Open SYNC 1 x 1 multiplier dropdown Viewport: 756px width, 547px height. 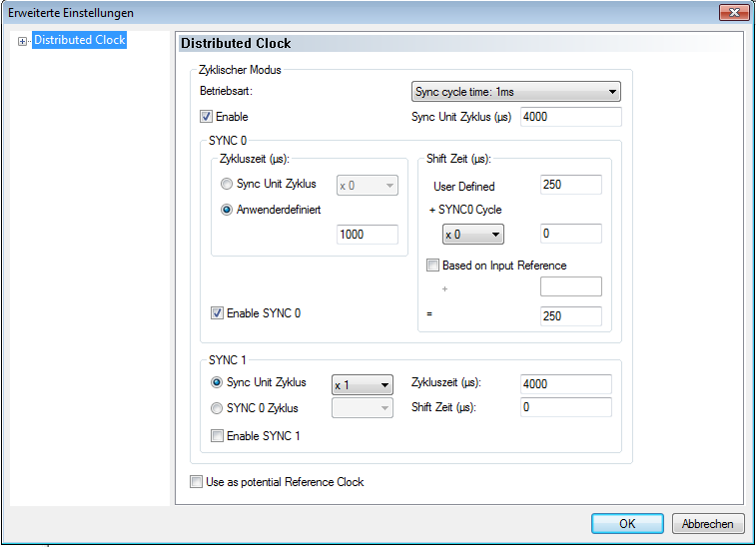362,384
